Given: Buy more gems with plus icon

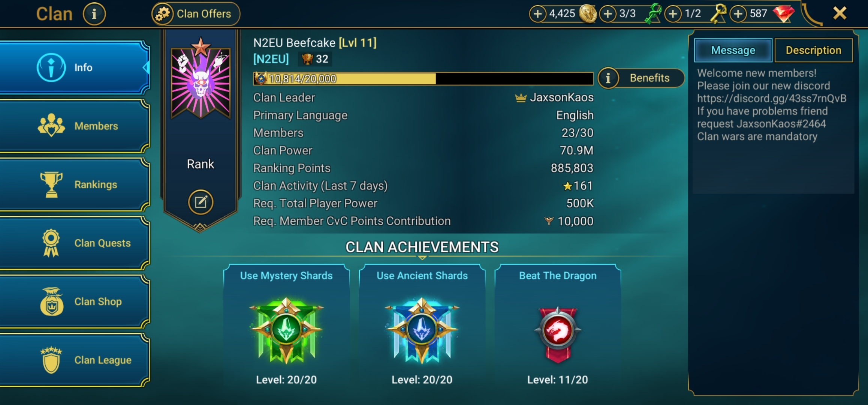Looking at the screenshot, I should 738,14.
